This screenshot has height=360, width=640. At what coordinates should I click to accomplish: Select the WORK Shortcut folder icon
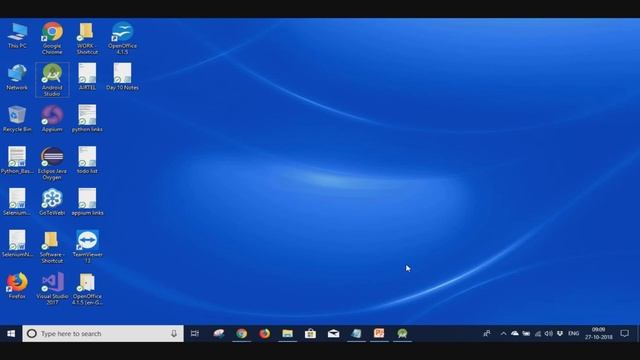[x=87, y=38]
